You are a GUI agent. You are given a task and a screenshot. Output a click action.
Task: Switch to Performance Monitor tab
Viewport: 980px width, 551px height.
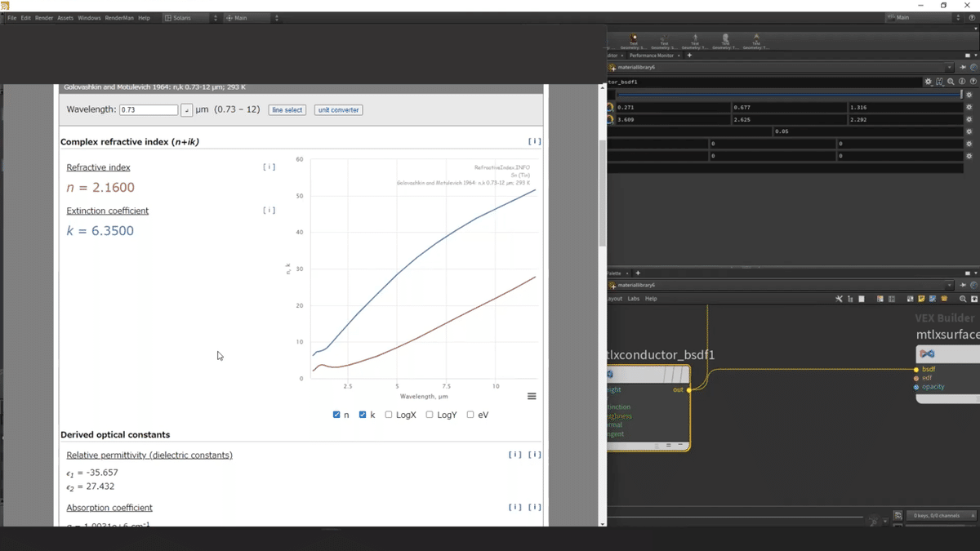652,56
